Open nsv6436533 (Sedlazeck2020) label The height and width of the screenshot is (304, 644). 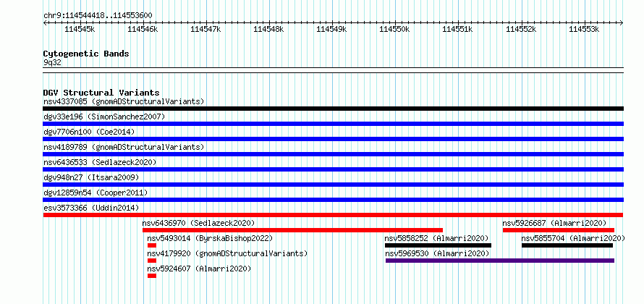[x=100, y=162]
